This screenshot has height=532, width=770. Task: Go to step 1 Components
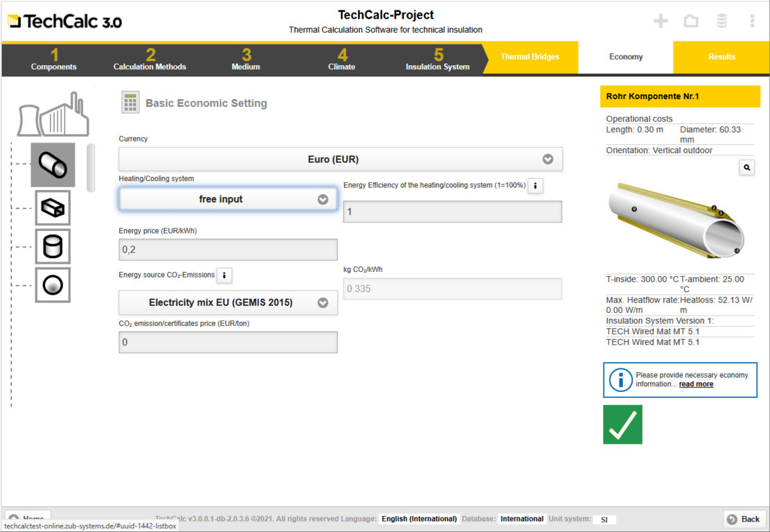pos(53,60)
